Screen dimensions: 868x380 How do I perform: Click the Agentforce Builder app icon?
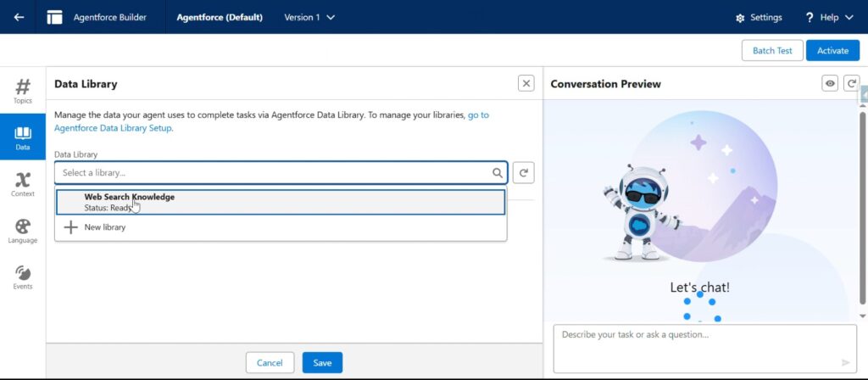55,17
